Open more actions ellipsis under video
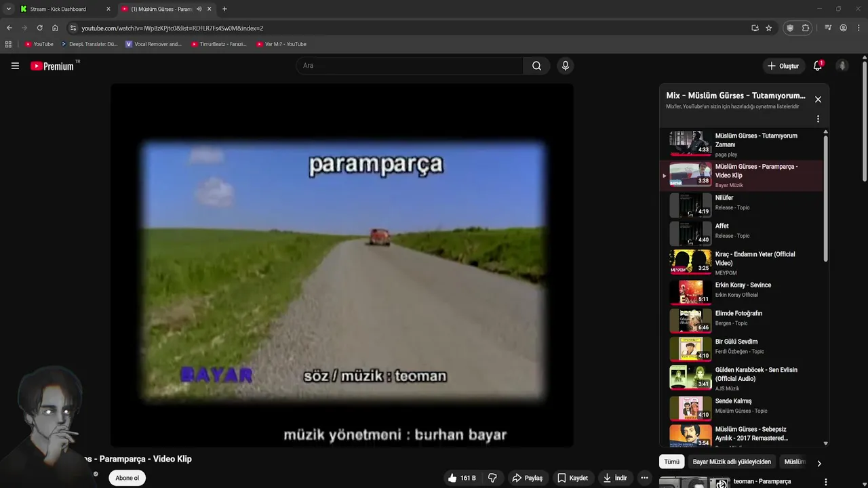This screenshot has height=488, width=868. [644, 478]
